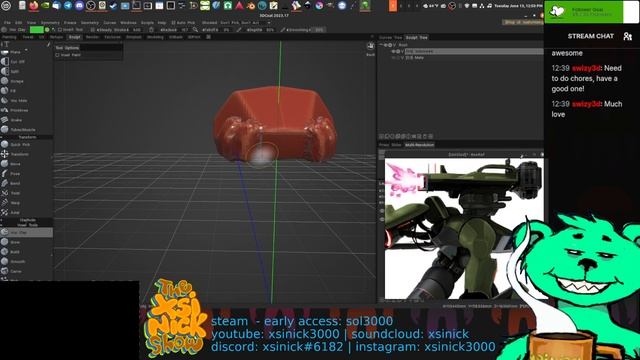The width and height of the screenshot is (640, 360).
Task: Select the Plane sculpt tool
Action: pos(14,52)
